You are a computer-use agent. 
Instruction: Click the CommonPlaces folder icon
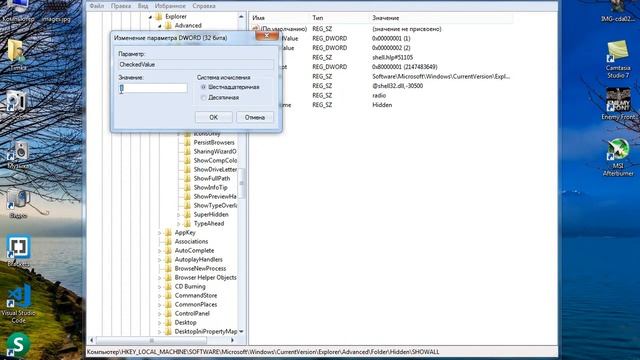tap(168, 304)
